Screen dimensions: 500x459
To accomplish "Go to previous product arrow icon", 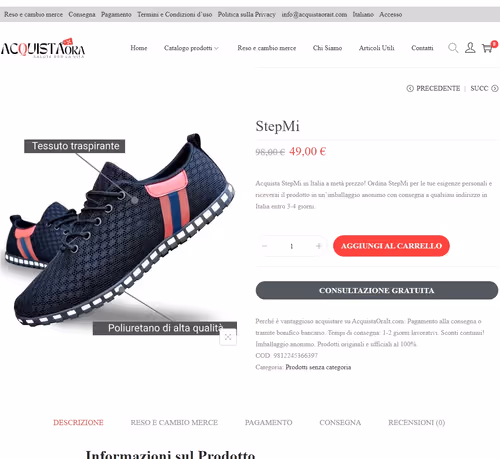I will [410, 88].
